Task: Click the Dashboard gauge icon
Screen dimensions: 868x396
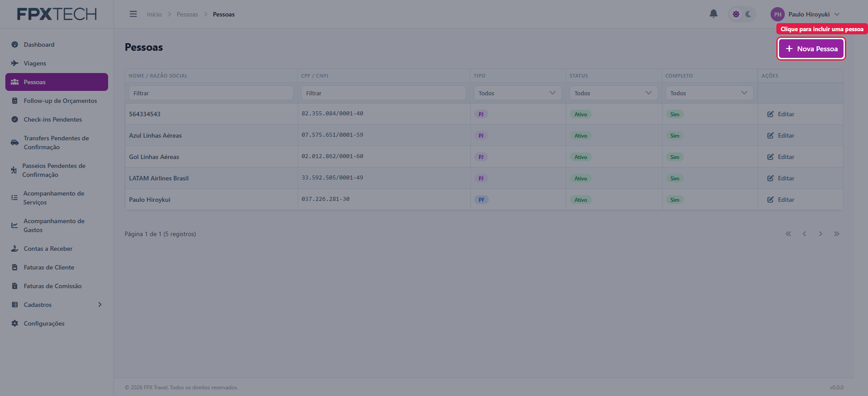Action: tap(15, 45)
